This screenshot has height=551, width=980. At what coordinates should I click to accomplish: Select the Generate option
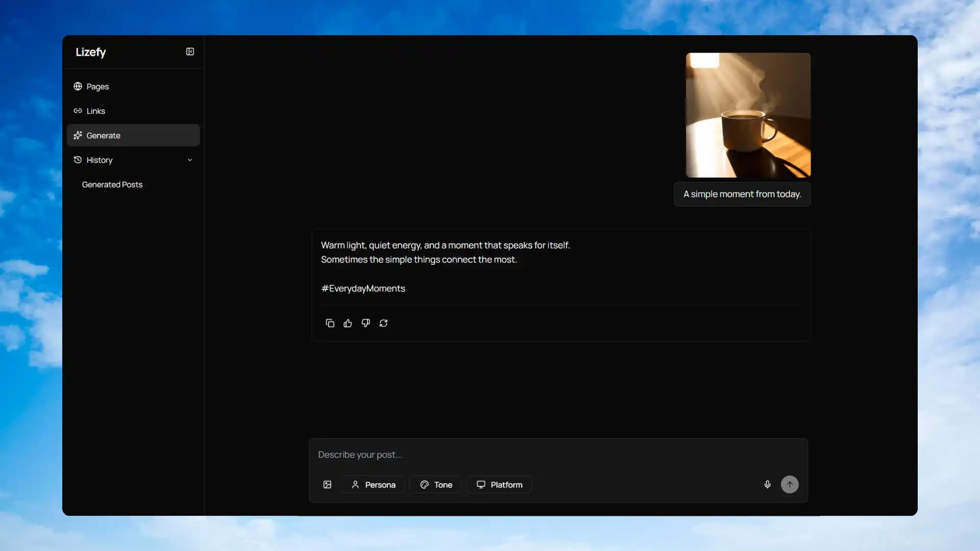coord(104,135)
